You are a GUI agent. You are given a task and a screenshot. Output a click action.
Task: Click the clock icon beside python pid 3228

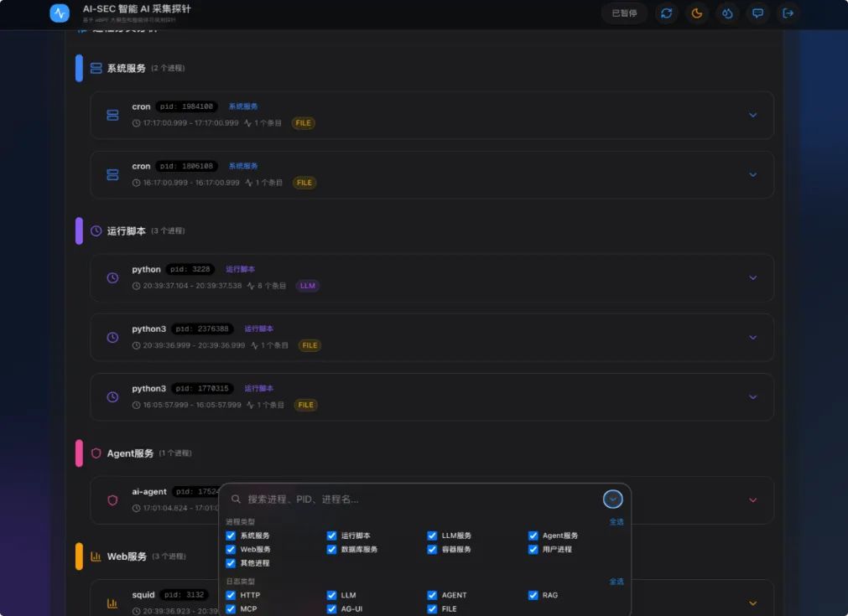click(112, 277)
